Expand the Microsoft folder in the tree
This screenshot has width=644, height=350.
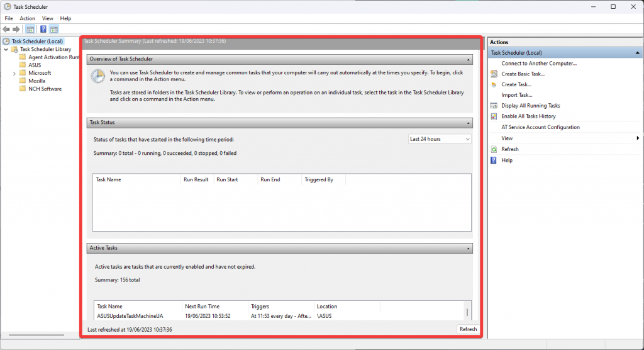coord(14,73)
